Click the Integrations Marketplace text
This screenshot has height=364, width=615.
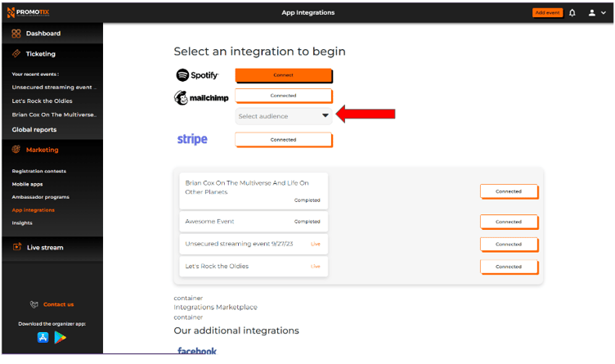click(215, 307)
